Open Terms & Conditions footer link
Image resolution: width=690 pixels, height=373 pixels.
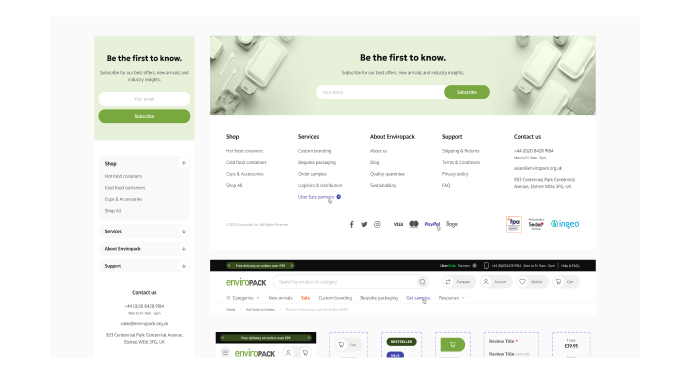[x=461, y=162]
